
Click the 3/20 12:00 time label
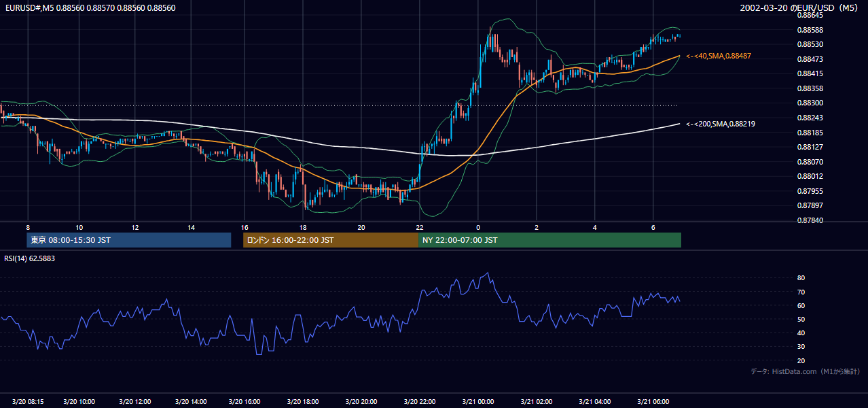(x=134, y=401)
